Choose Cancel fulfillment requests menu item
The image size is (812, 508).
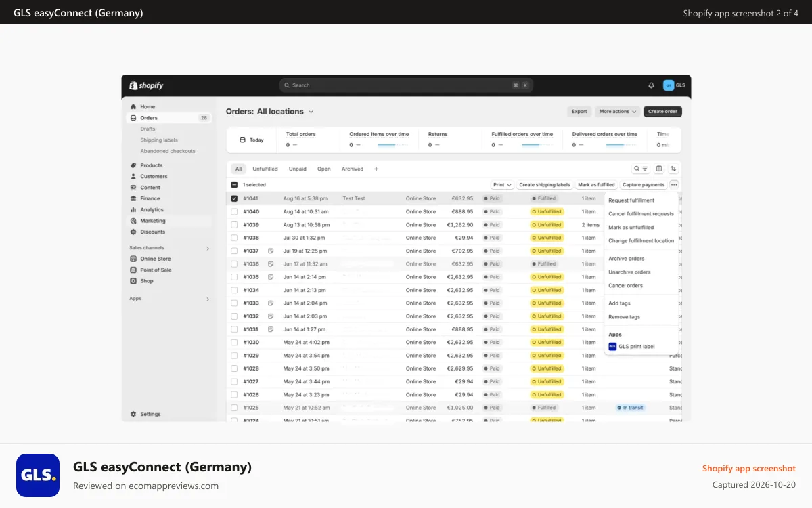[x=641, y=214]
